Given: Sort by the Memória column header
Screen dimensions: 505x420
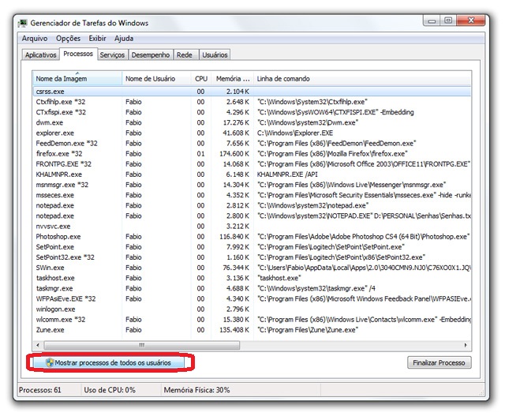Looking at the screenshot, I should (x=233, y=79).
